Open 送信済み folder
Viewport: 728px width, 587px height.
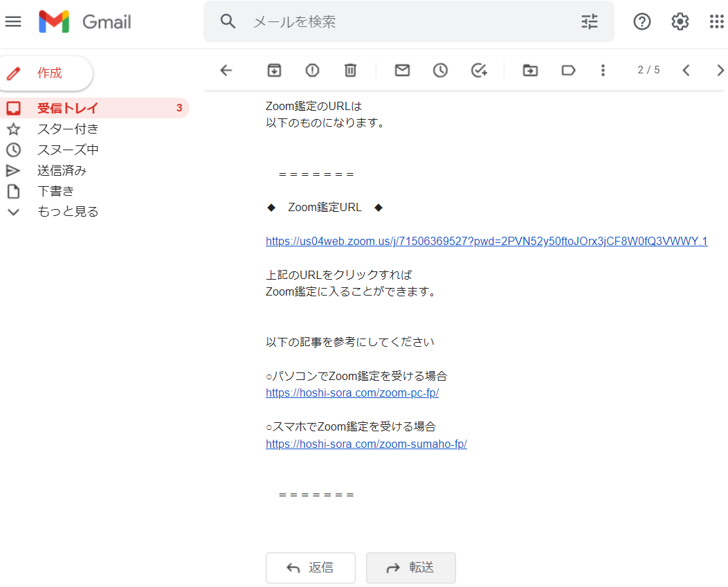[62, 170]
